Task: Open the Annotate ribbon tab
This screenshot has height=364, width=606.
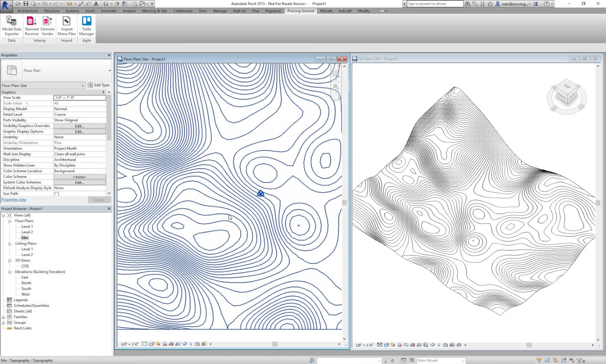Action: click(x=109, y=11)
